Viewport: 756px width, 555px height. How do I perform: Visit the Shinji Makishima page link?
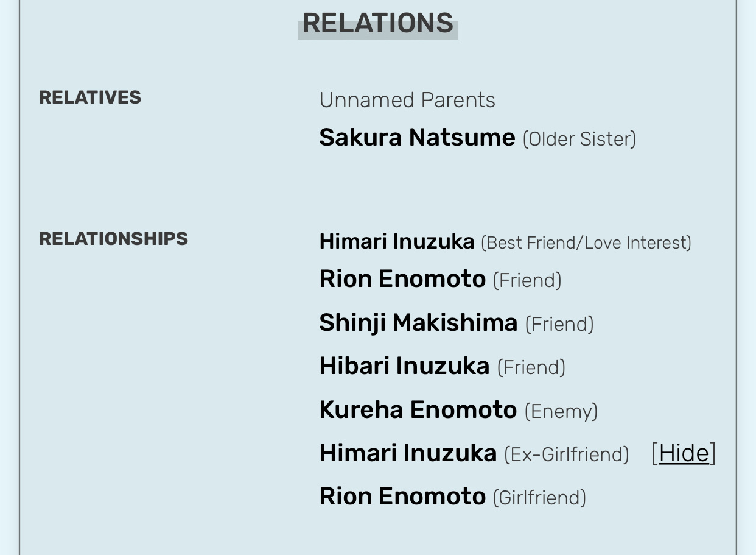[418, 323]
